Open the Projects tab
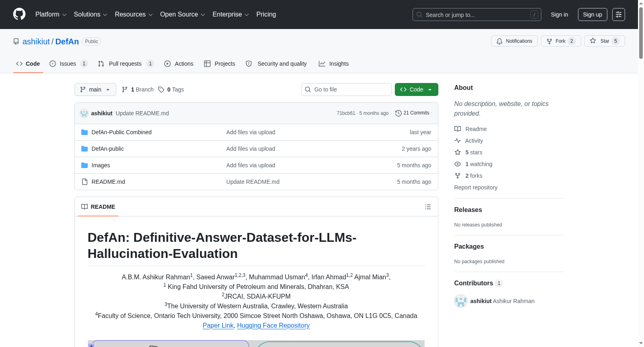644x347 pixels. (220, 64)
